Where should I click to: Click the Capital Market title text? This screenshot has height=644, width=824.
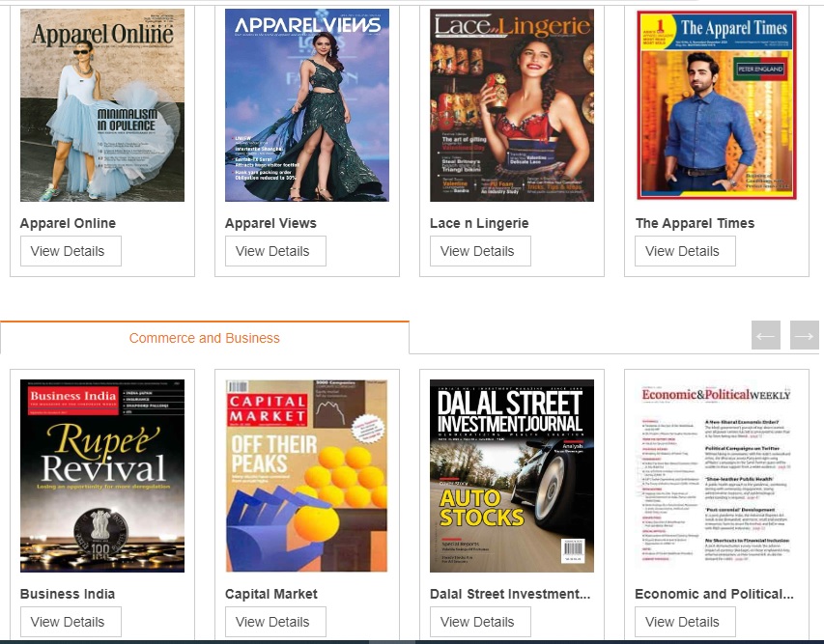(x=271, y=594)
